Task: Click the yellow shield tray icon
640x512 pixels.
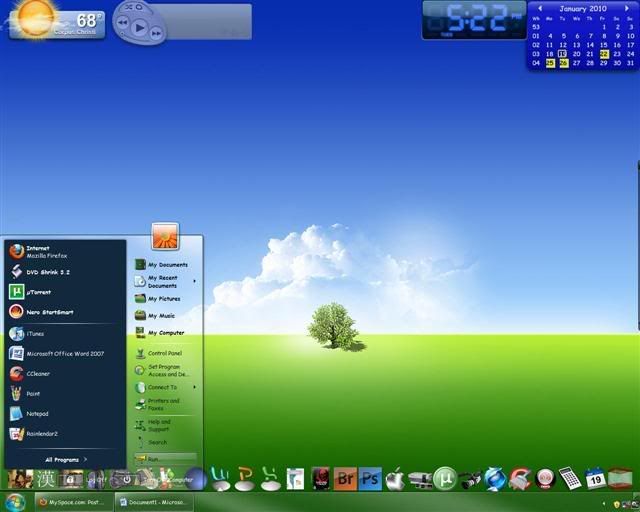Action: coord(616,505)
